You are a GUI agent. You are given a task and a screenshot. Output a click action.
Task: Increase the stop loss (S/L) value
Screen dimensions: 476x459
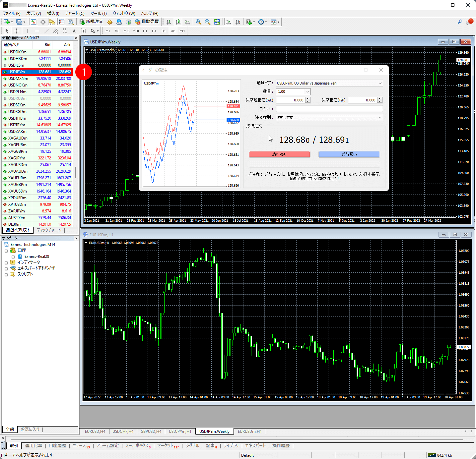tap(308, 98)
